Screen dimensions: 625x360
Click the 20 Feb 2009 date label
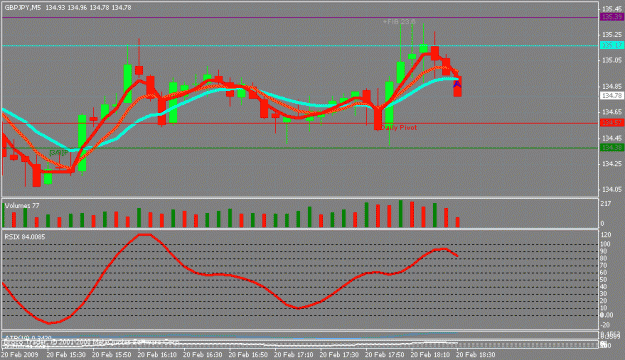point(20,354)
